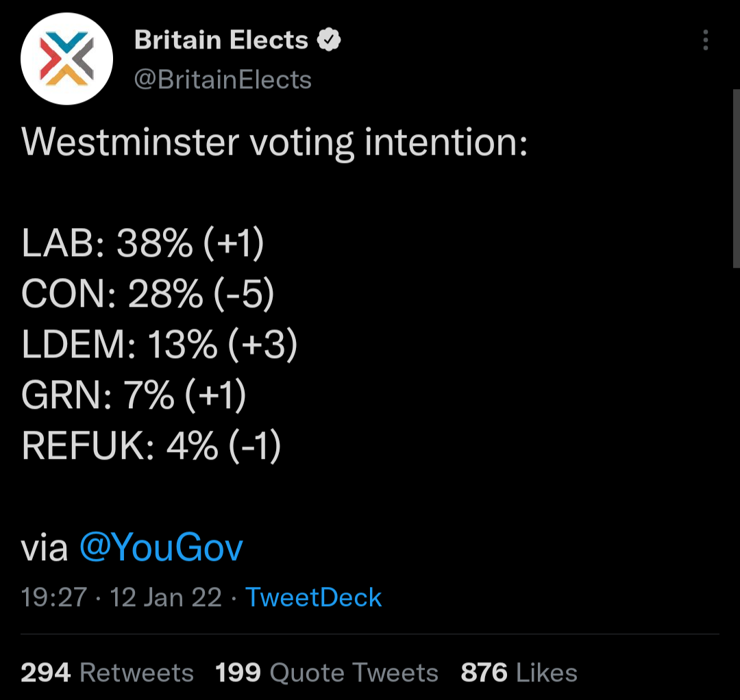Show the 199 Quote Tweets
This screenshot has width=740, height=700.
click(x=326, y=673)
